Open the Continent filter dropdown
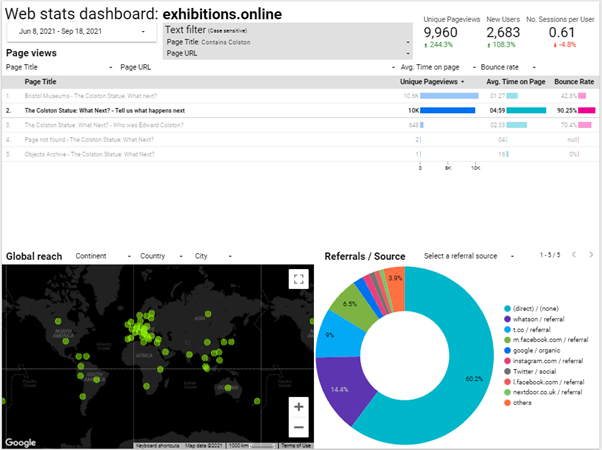 [x=103, y=256]
